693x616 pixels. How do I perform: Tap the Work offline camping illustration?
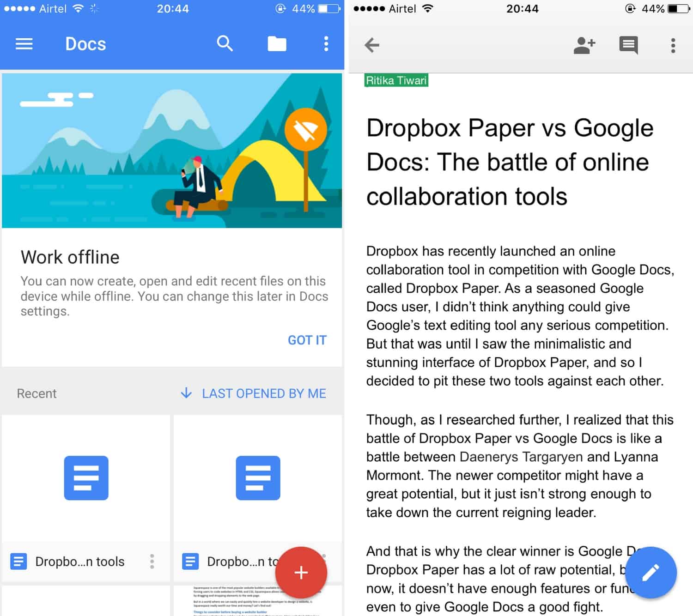click(172, 151)
